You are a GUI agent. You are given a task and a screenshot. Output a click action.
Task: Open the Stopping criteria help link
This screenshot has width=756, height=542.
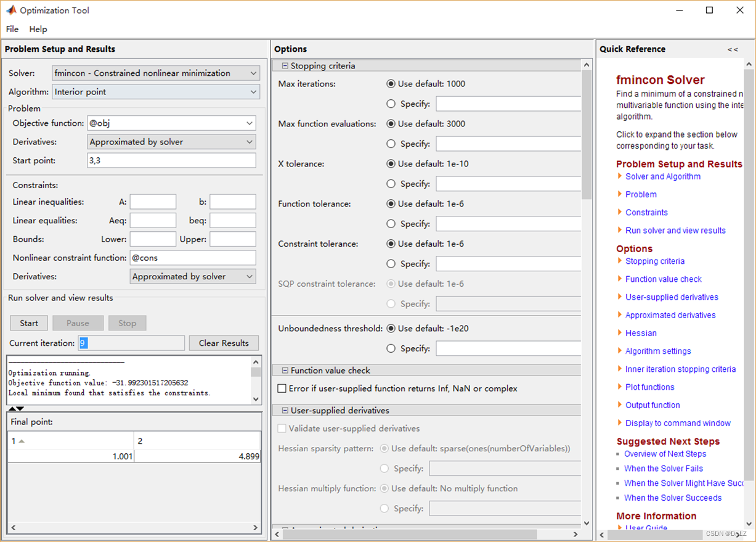[x=655, y=261]
